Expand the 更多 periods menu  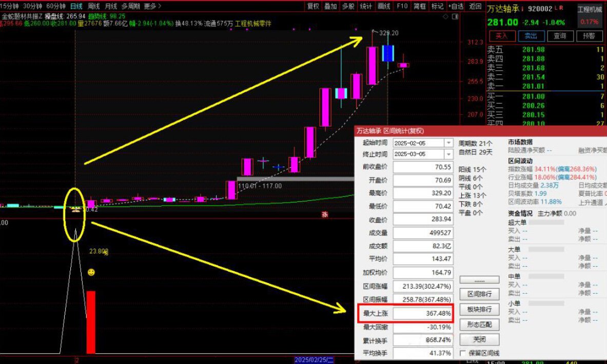tap(152, 6)
